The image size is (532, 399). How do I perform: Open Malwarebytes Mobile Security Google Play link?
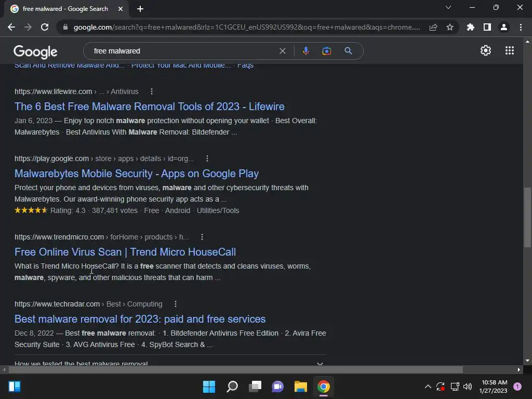click(x=137, y=174)
